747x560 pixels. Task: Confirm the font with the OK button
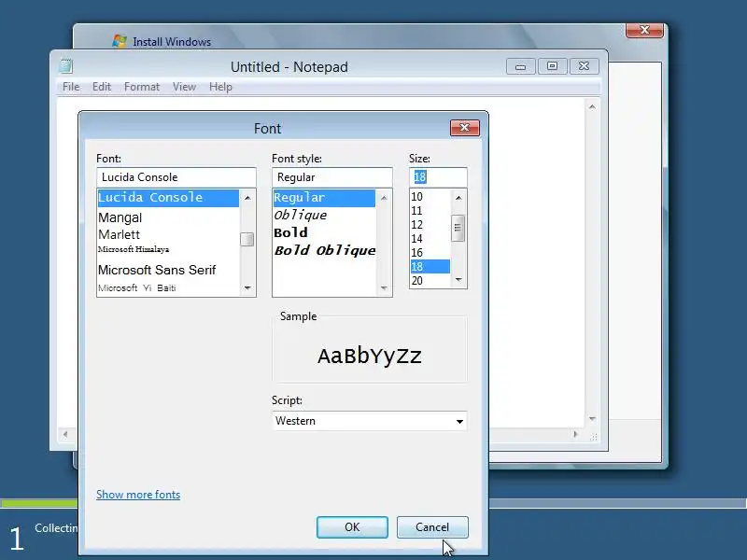pos(352,527)
